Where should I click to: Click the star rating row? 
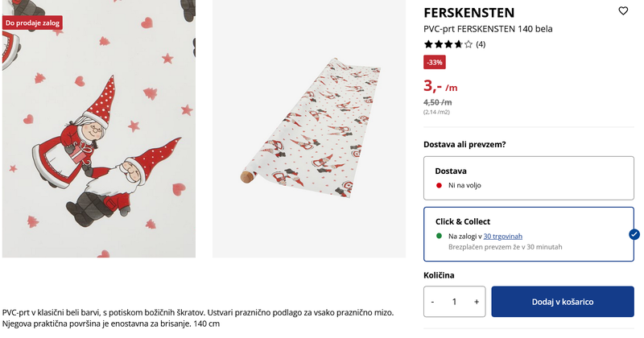point(448,44)
